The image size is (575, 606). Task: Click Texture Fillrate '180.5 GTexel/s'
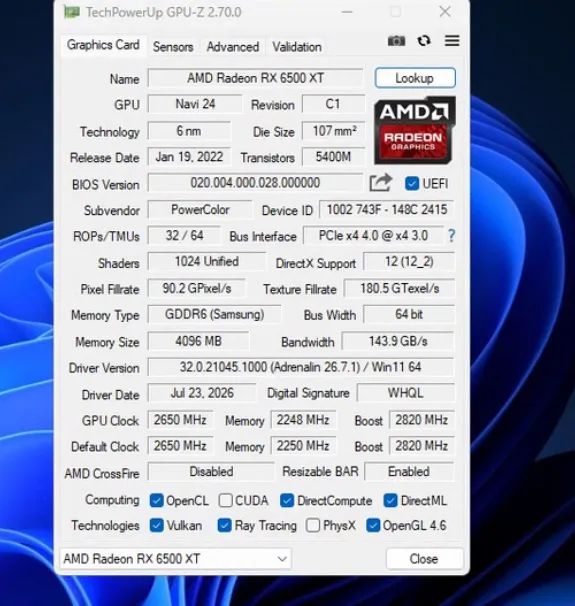400,288
